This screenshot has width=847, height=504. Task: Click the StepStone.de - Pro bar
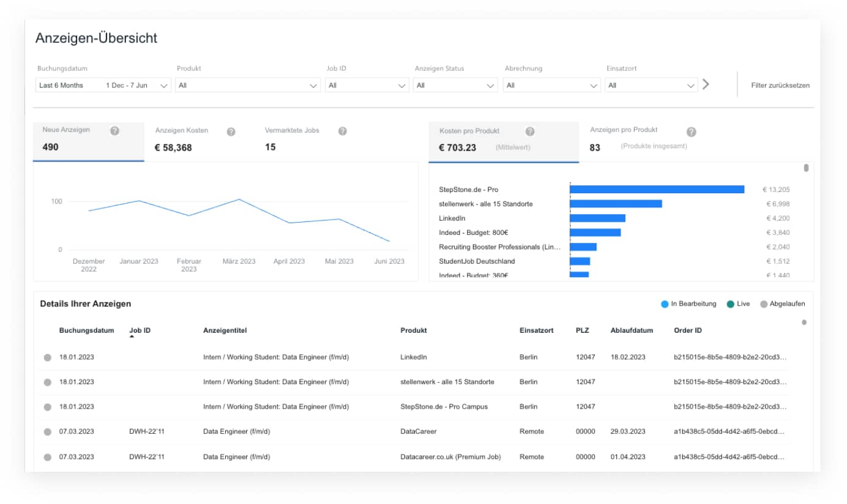click(x=657, y=190)
